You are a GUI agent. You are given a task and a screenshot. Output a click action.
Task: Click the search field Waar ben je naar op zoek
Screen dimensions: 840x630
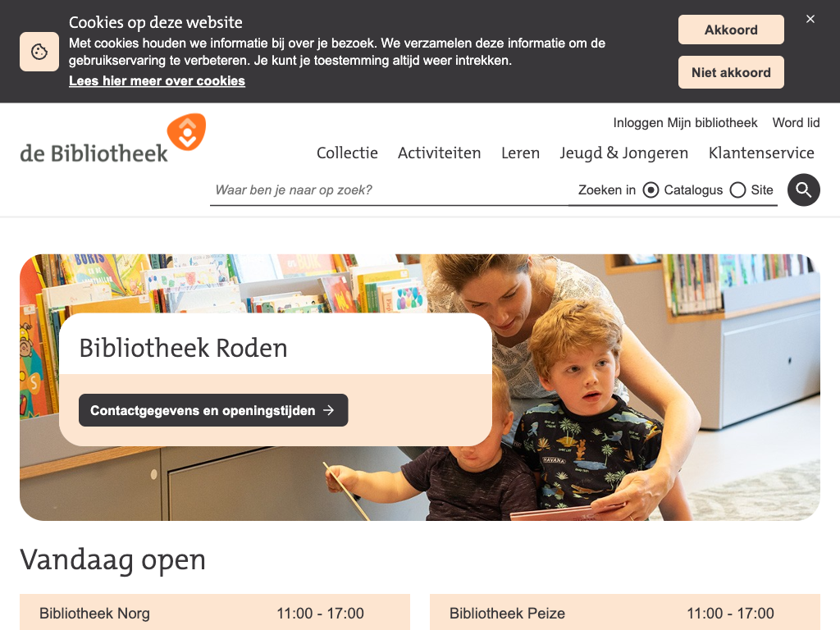[x=389, y=190]
